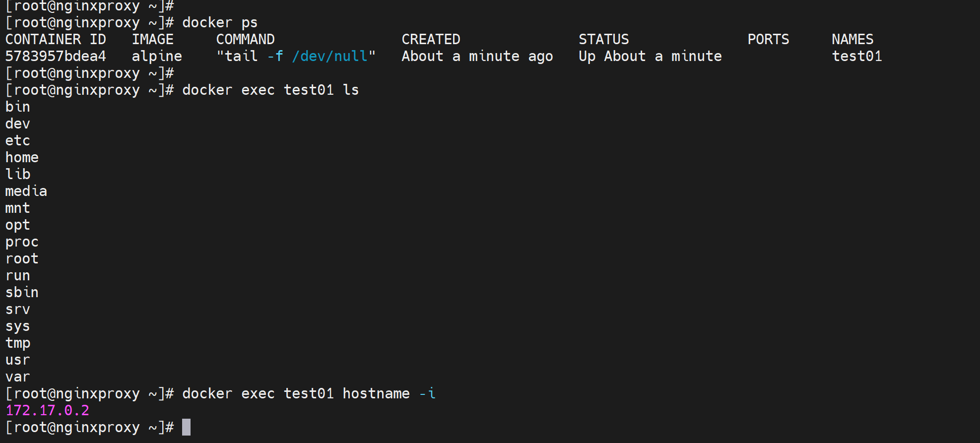Click the "proc" directory entry
The image size is (980, 443).
coord(22,242)
